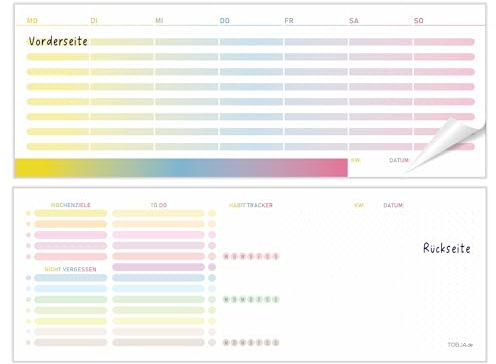Click the curled page corner
The height and width of the screenshot is (364, 496).
coord(447,143)
